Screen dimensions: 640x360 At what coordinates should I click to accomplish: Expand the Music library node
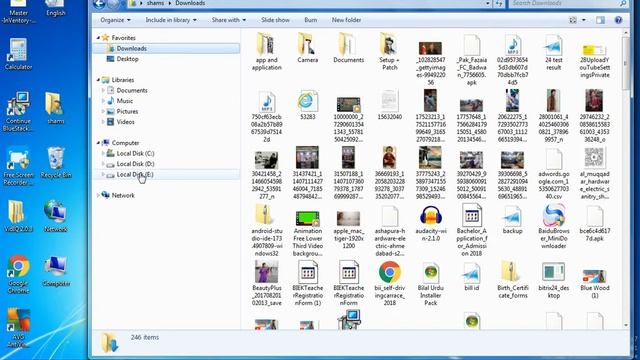coord(103,101)
